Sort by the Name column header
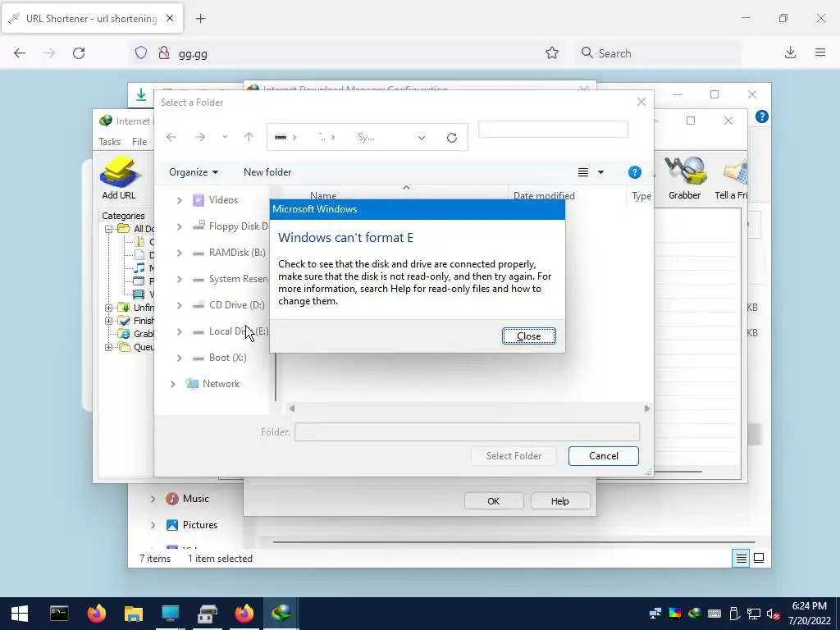Screen dimensions: 840x630 point(323,195)
